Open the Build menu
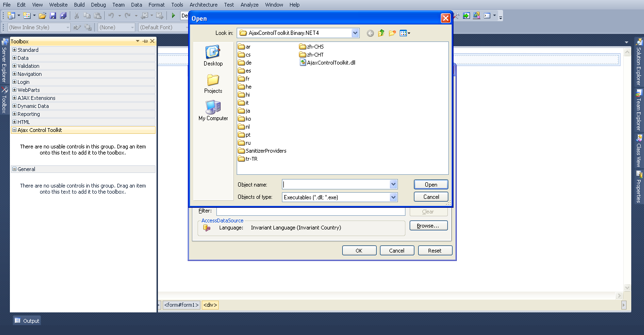The height and width of the screenshot is (335, 644). [x=79, y=5]
